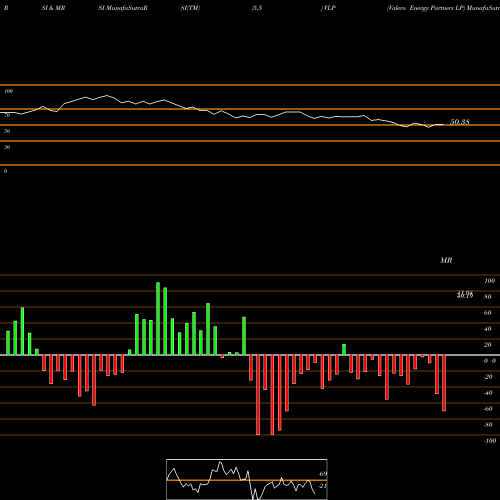
Task: Click the MR axis label 80
Action: coord(488,297)
